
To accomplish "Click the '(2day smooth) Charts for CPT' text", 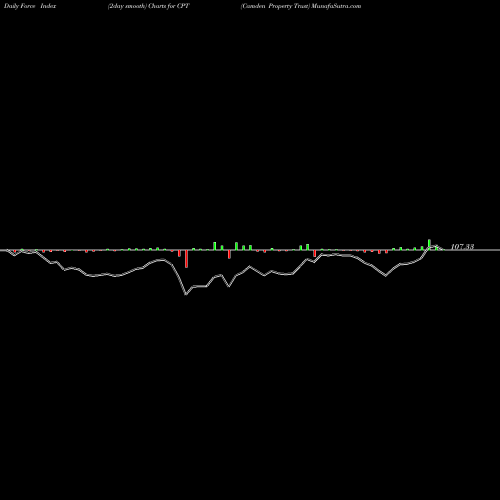I will (149, 6).
